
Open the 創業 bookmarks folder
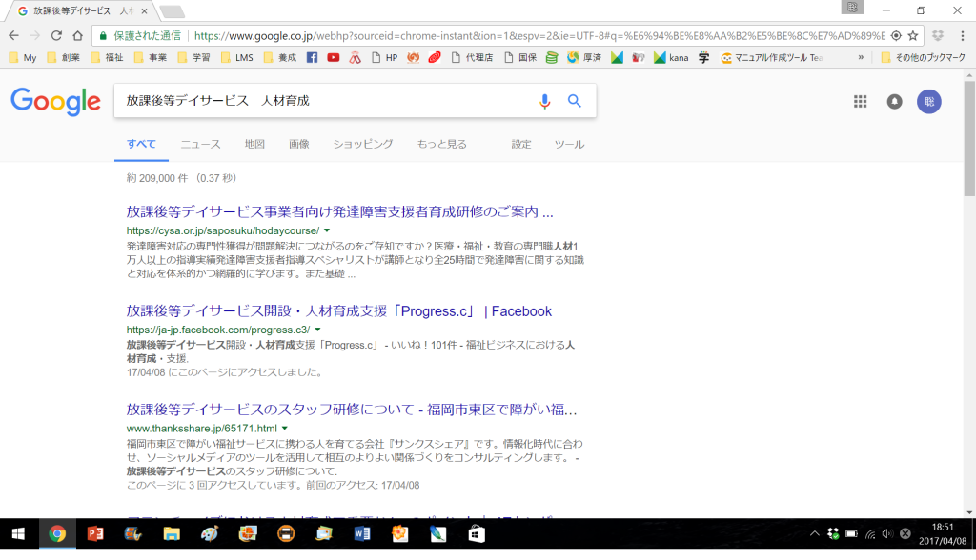pyautogui.click(x=64, y=58)
